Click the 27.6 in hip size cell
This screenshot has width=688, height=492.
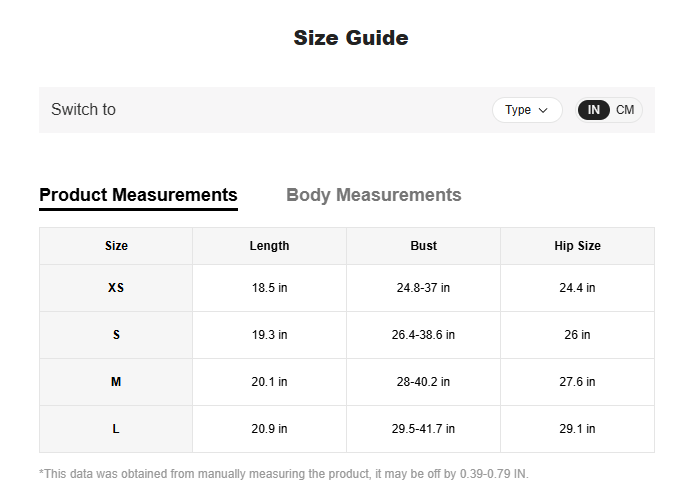click(x=577, y=382)
